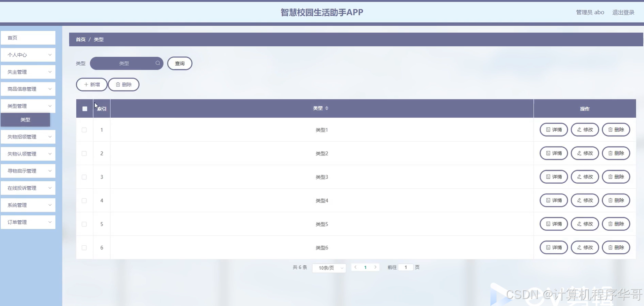
Task: Check the checkbox for row 5
Action: [x=84, y=224]
